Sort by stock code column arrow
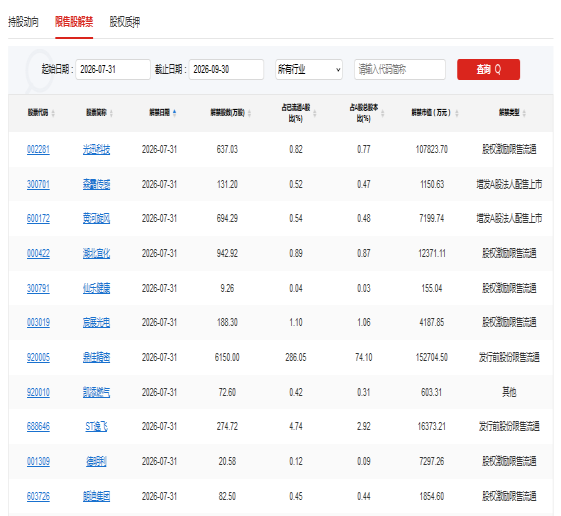 (x=53, y=113)
